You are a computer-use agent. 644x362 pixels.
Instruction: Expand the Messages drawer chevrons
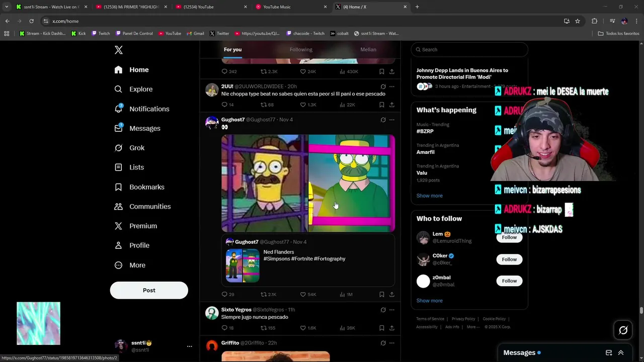tap(621, 353)
